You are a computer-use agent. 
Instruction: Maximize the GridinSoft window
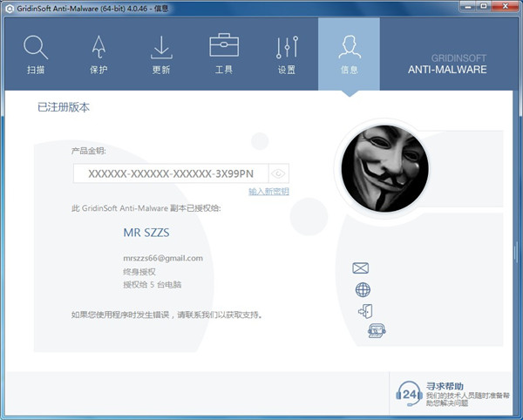coord(484,6)
